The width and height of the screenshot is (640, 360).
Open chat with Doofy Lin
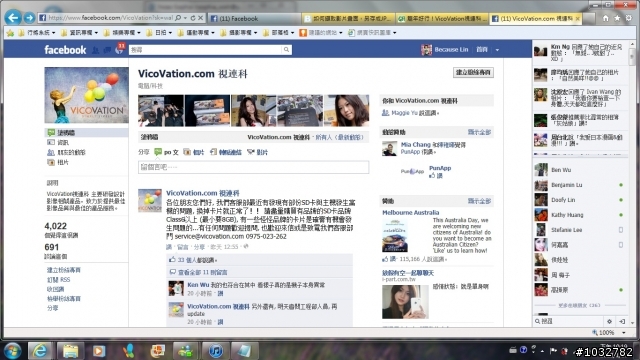(579, 200)
